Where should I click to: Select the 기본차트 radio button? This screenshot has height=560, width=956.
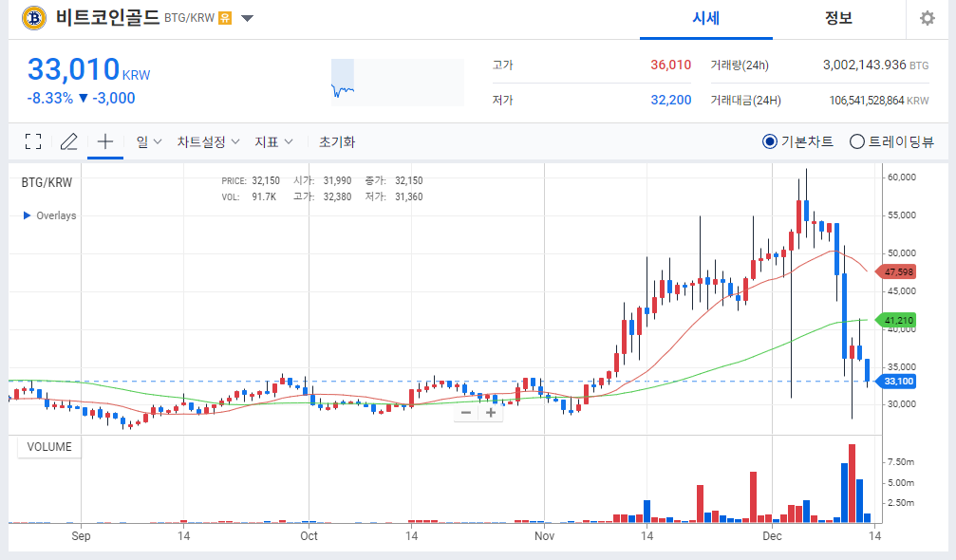[x=769, y=141]
